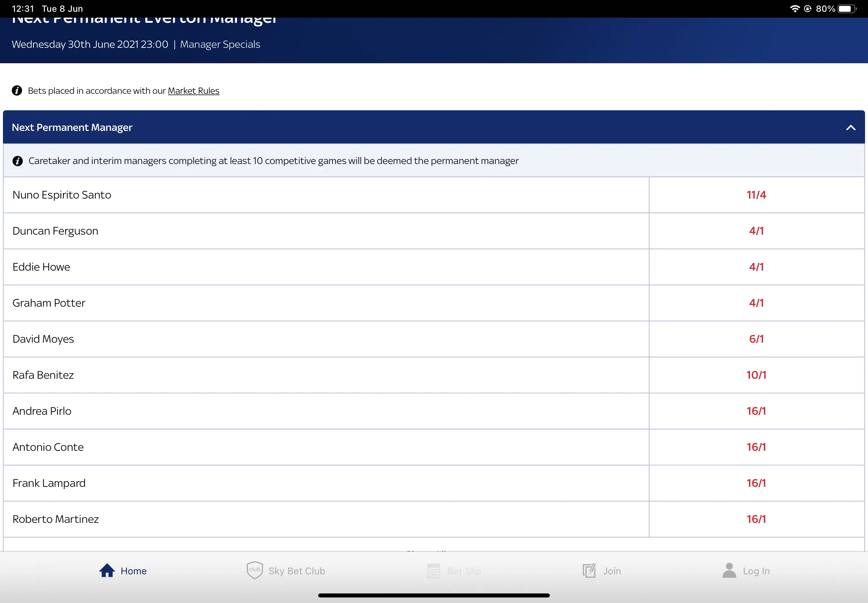868x603 pixels.
Task: Collapse the Next Permanent Manager section
Action: tap(850, 128)
